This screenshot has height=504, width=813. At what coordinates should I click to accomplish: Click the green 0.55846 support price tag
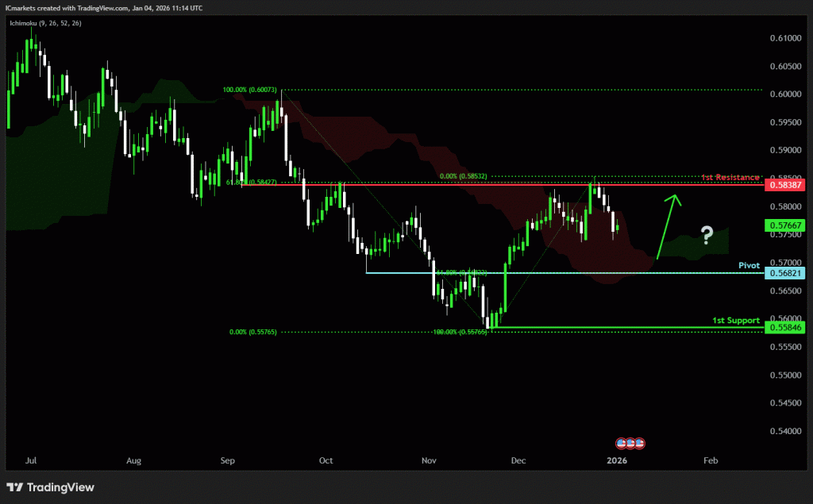point(786,327)
